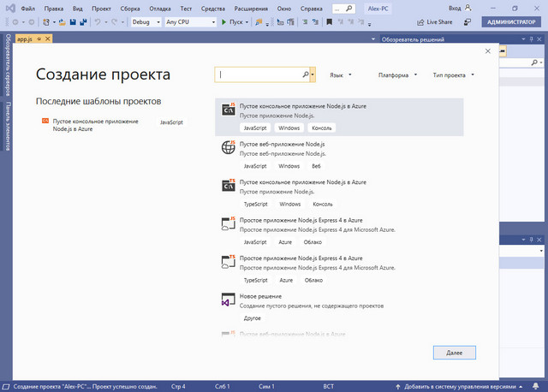Click the TypeScript console app template icon
548x392 pixels.
point(228,186)
